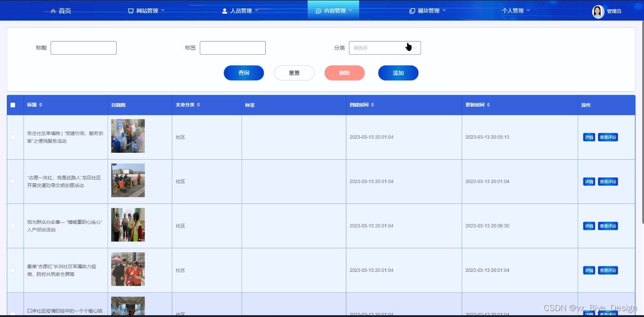
Task: Click the 重置 reset button
Action: point(294,73)
